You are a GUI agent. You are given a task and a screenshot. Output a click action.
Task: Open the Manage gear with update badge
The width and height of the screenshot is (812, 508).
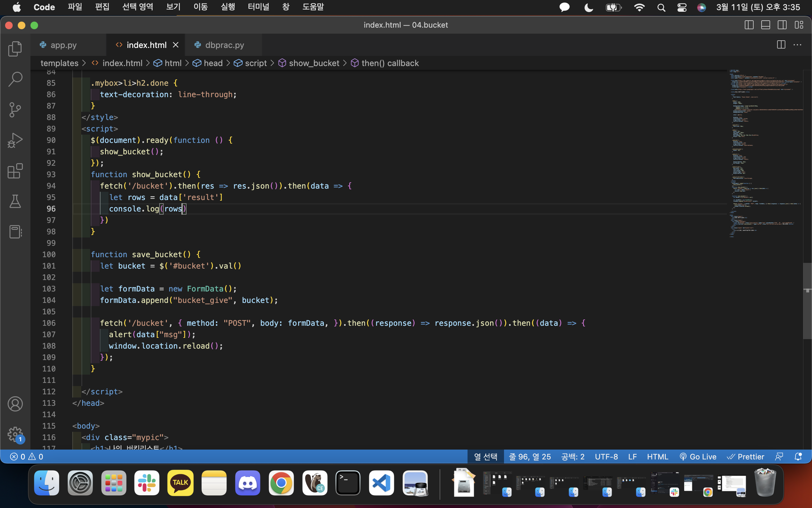point(15,434)
